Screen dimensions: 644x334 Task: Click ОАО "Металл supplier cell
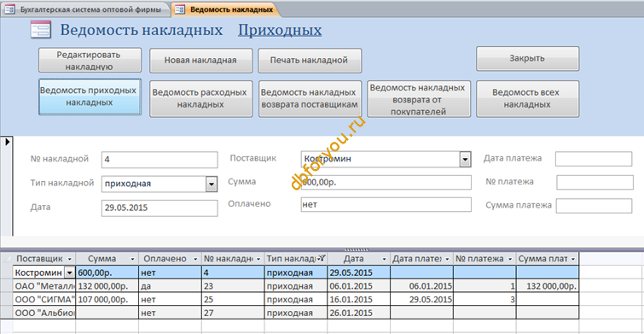44,286
